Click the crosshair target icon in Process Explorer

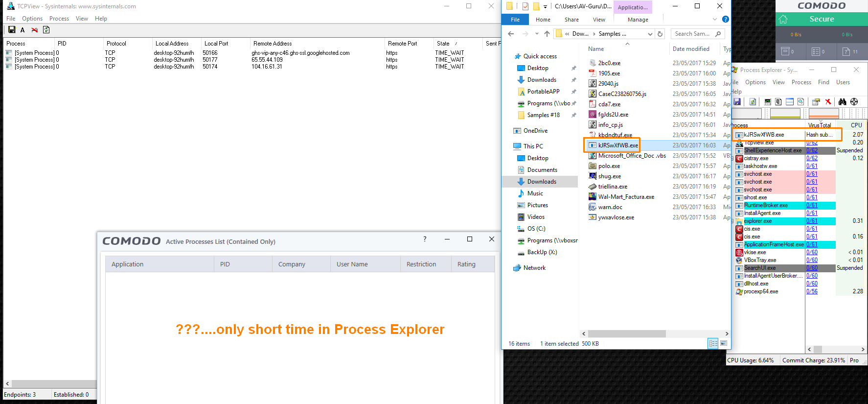click(x=854, y=102)
